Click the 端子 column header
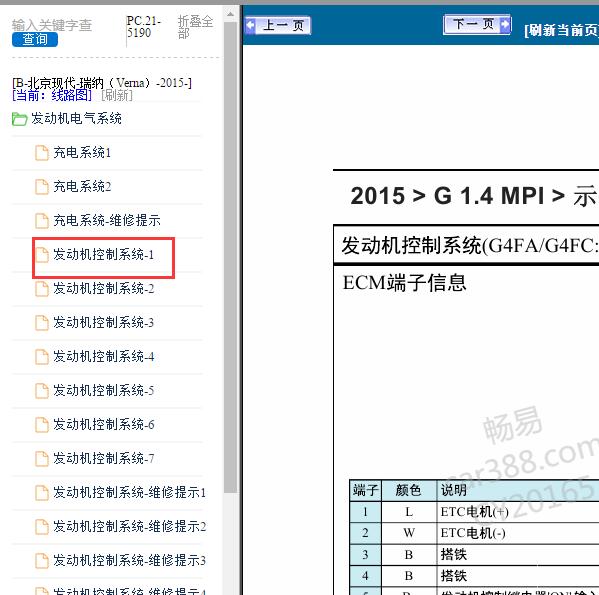599x595 pixels. [366, 490]
